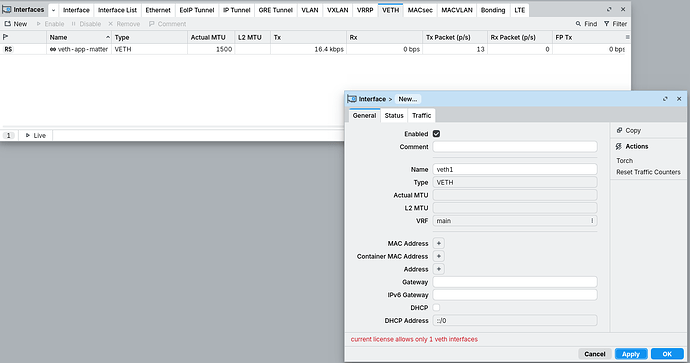Click the Tx Packet (p/s) column header

pyautogui.click(x=455, y=37)
